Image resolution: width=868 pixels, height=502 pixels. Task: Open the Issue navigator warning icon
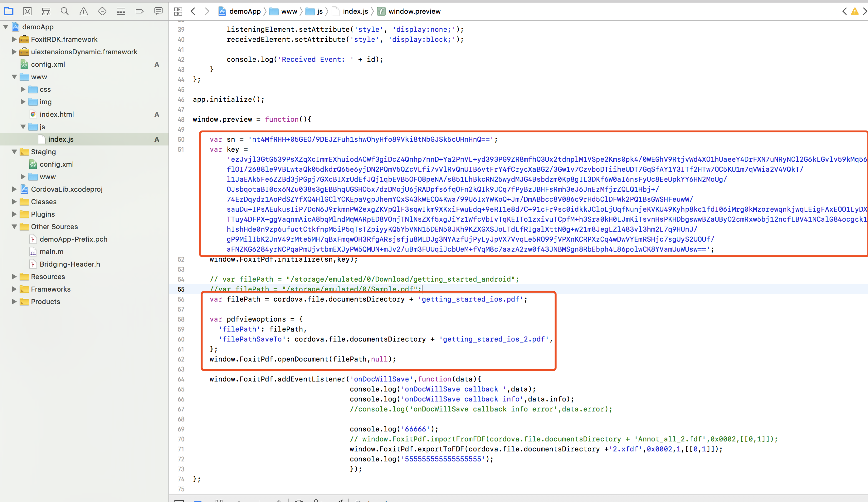pyautogui.click(x=83, y=11)
